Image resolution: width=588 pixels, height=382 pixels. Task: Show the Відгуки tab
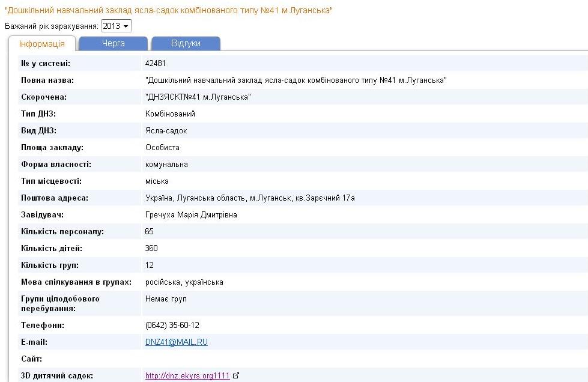(186, 44)
